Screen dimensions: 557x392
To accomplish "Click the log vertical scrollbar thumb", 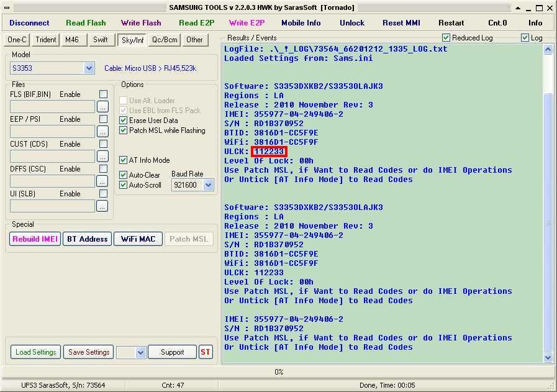I will pos(548,222).
